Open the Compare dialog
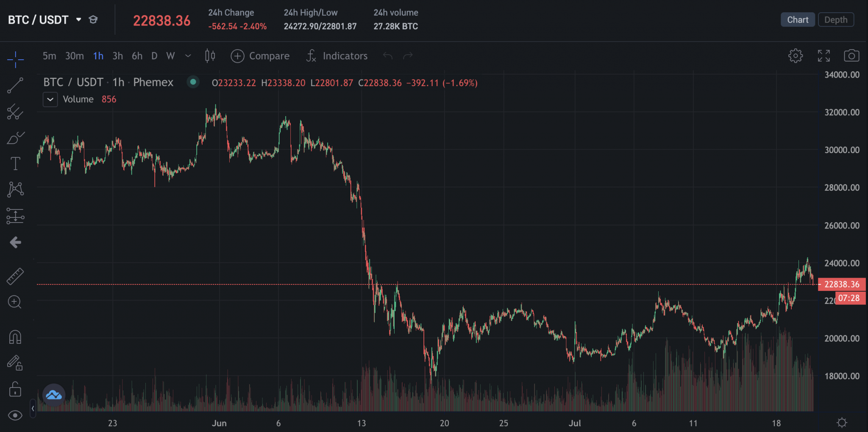This screenshot has width=868, height=432. coord(260,56)
